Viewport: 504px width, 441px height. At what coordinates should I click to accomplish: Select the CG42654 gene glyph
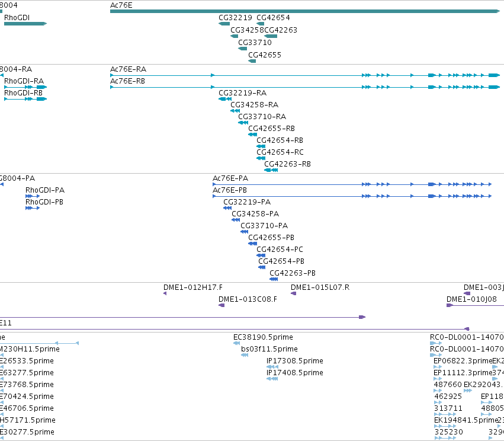(x=261, y=24)
